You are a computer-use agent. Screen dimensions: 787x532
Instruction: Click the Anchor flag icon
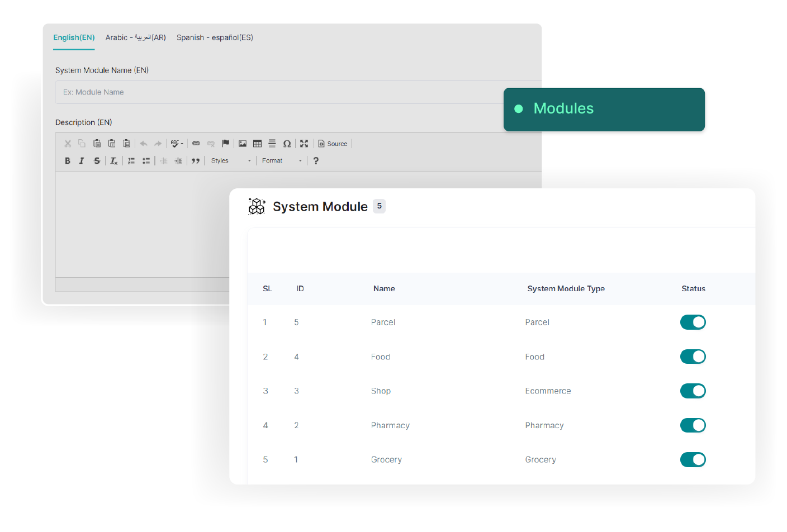pos(226,144)
